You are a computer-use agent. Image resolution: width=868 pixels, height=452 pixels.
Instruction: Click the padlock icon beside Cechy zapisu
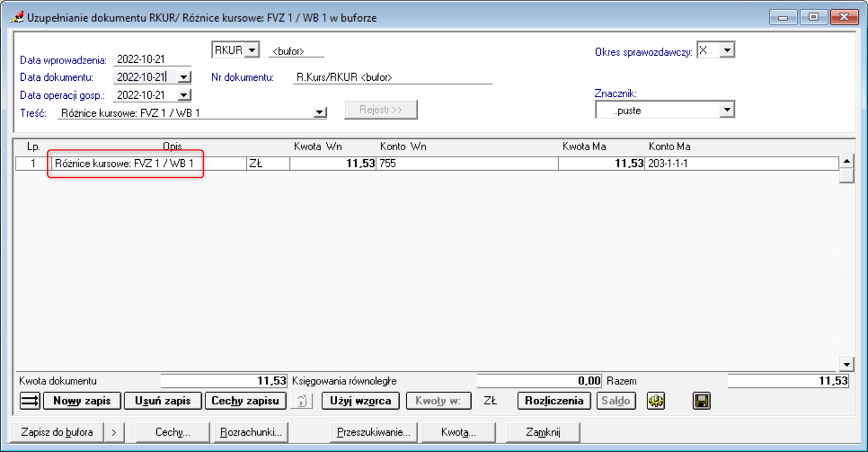(x=302, y=401)
